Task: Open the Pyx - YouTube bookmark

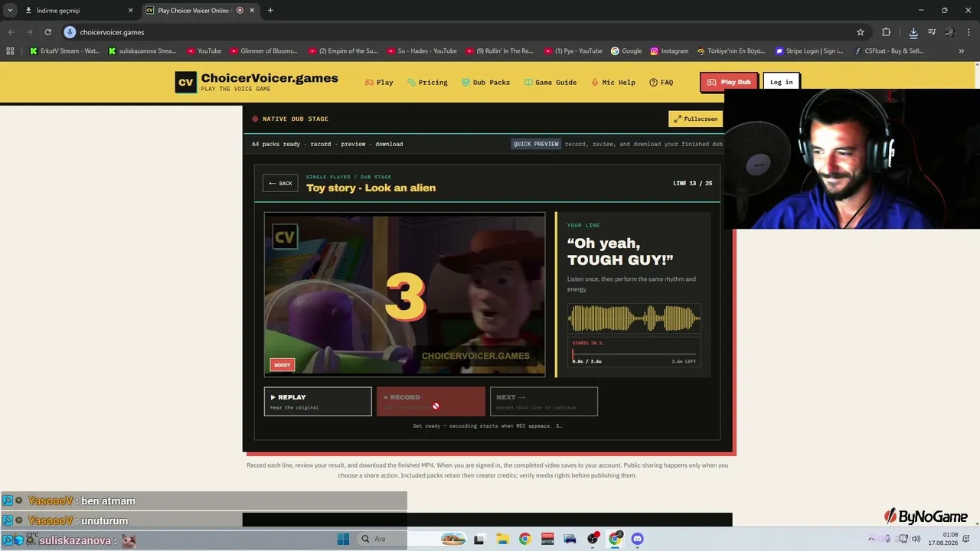Action: (573, 51)
